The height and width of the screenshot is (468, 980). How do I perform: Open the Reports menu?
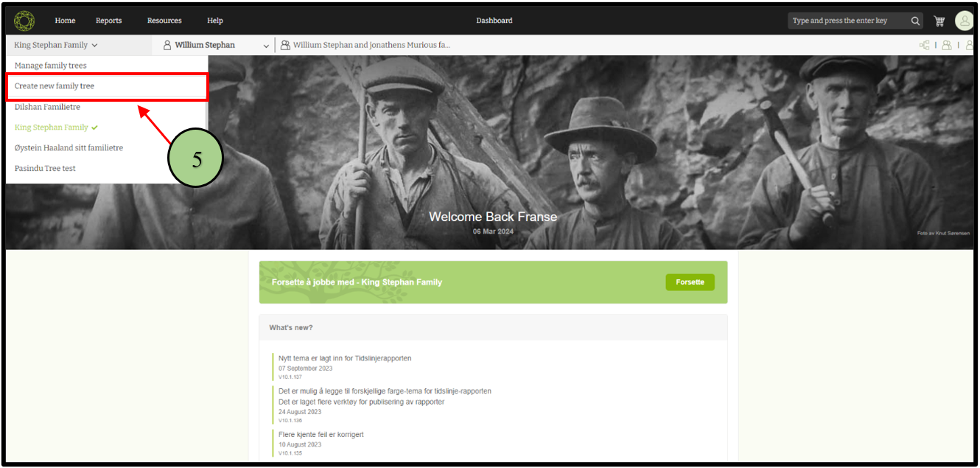[108, 21]
